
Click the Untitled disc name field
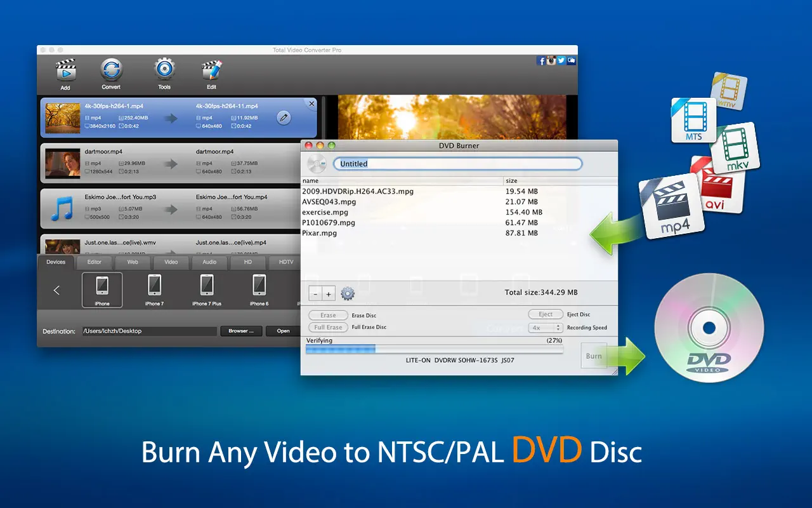457,164
